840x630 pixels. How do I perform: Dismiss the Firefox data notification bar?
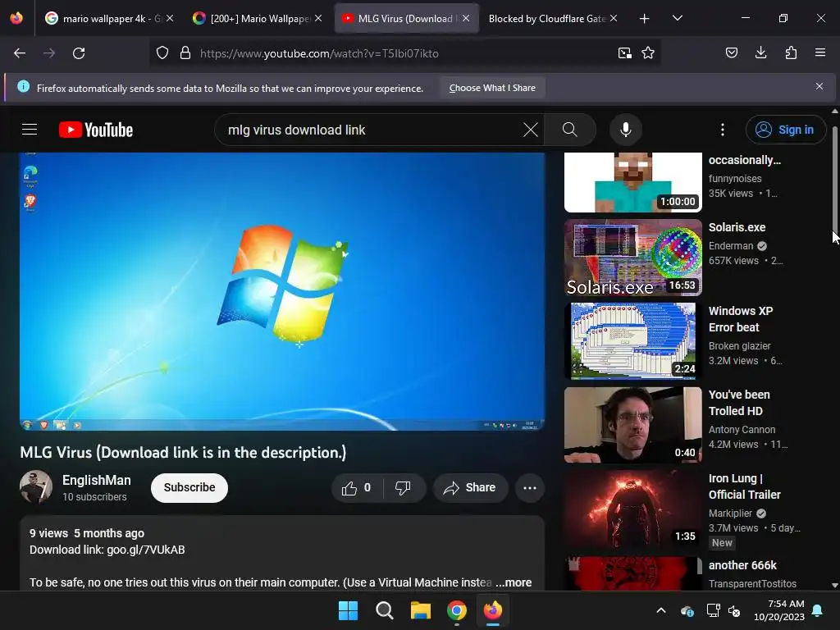(819, 86)
